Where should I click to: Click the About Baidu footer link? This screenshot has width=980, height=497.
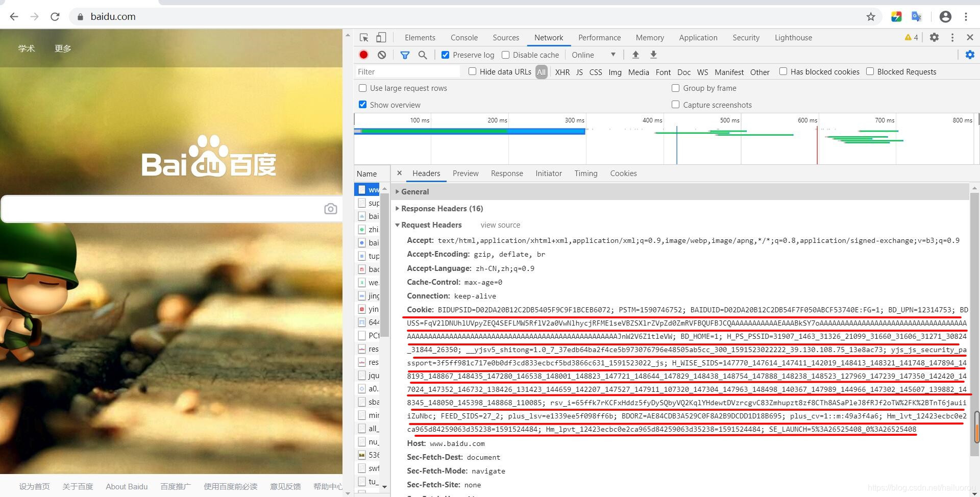[127, 486]
